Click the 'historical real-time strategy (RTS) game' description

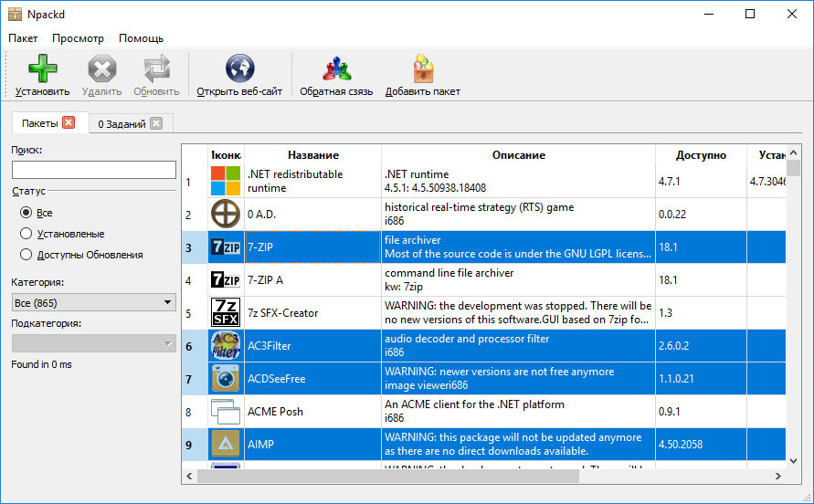coord(479,207)
